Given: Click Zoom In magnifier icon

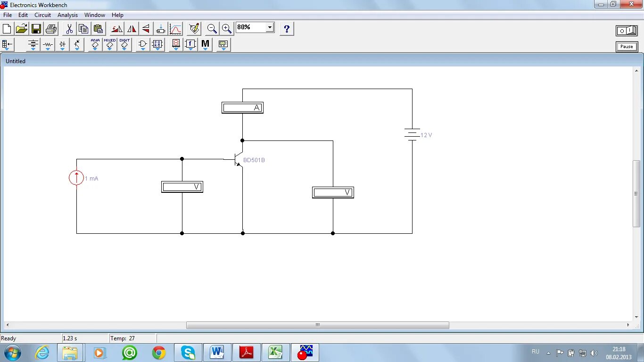Looking at the screenshot, I should click(x=227, y=28).
